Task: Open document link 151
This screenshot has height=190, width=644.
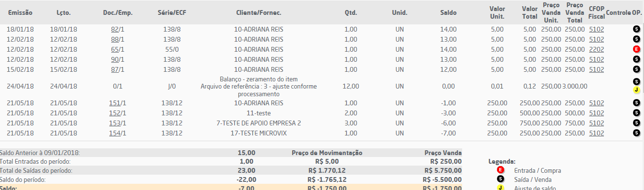Action: coord(115,103)
